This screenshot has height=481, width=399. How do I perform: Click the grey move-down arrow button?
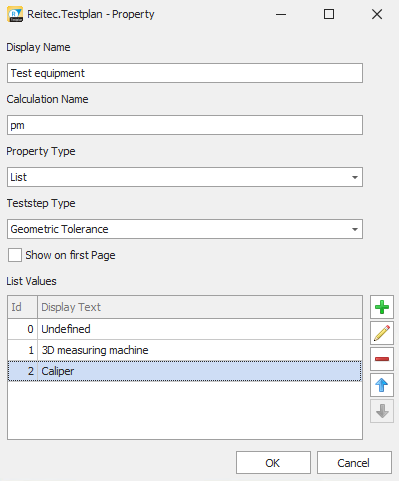click(x=382, y=411)
